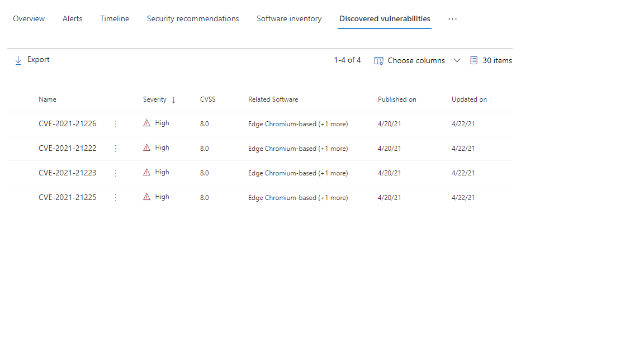This screenshot has height=362, width=644.
Task: Select the Alerts tab
Action: pyautogui.click(x=72, y=18)
